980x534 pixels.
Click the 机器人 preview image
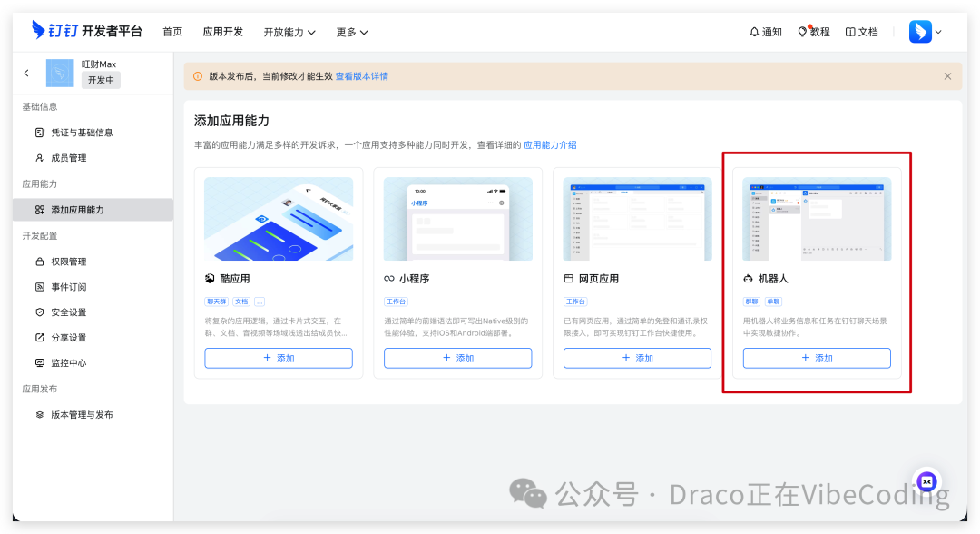(x=817, y=219)
